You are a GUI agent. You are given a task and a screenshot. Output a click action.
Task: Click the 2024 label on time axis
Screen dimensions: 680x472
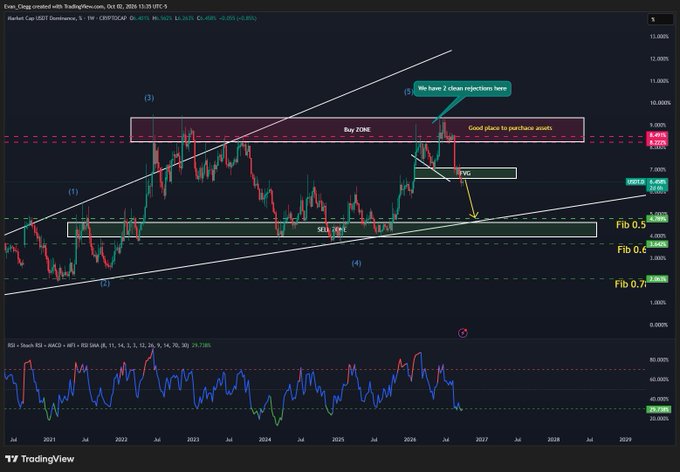[x=265, y=439]
